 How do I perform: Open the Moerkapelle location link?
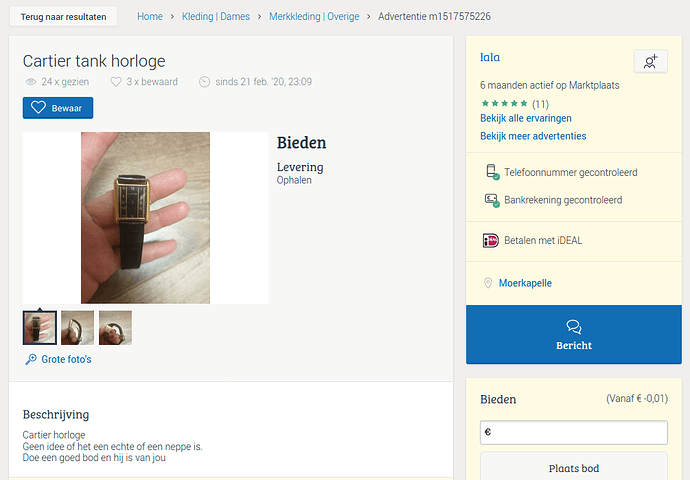(x=525, y=283)
